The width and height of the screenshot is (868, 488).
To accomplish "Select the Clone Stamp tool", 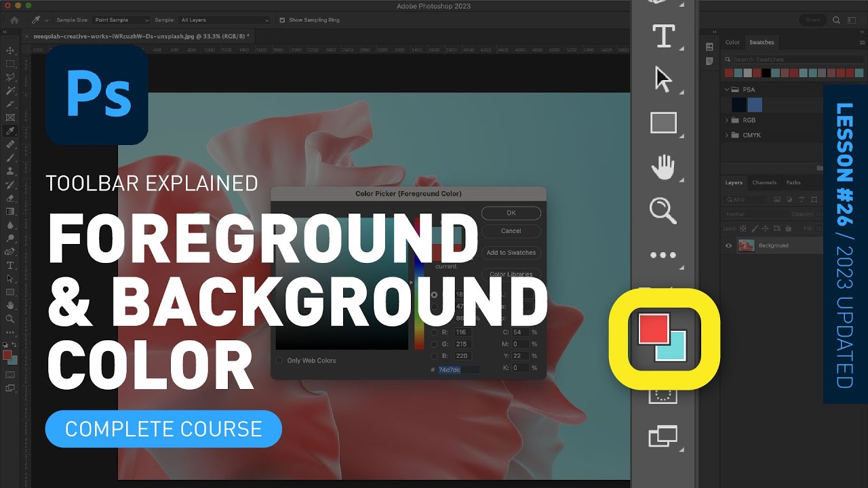I will point(10,171).
